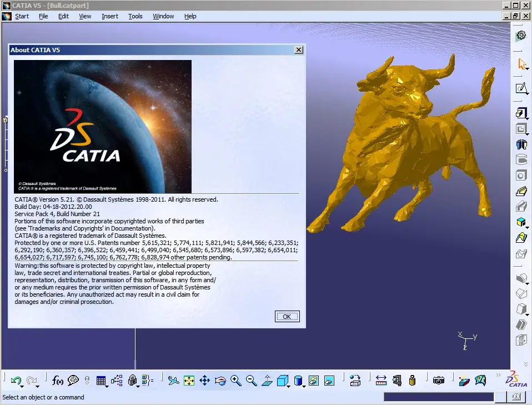This screenshot has height=405, width=532.
Task: Open the Part Design workbench gear icon
Action: pyautogui.click(x=521, y=36)
